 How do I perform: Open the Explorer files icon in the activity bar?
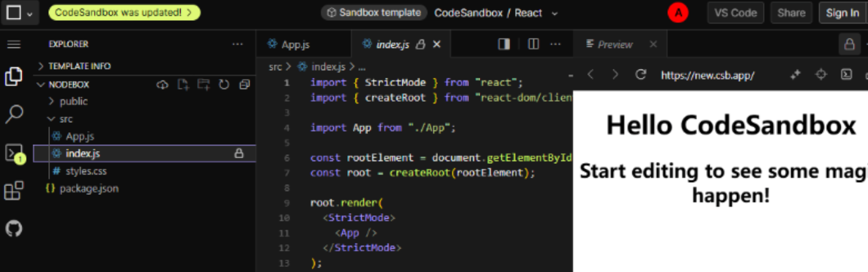(x=13, y=77)
